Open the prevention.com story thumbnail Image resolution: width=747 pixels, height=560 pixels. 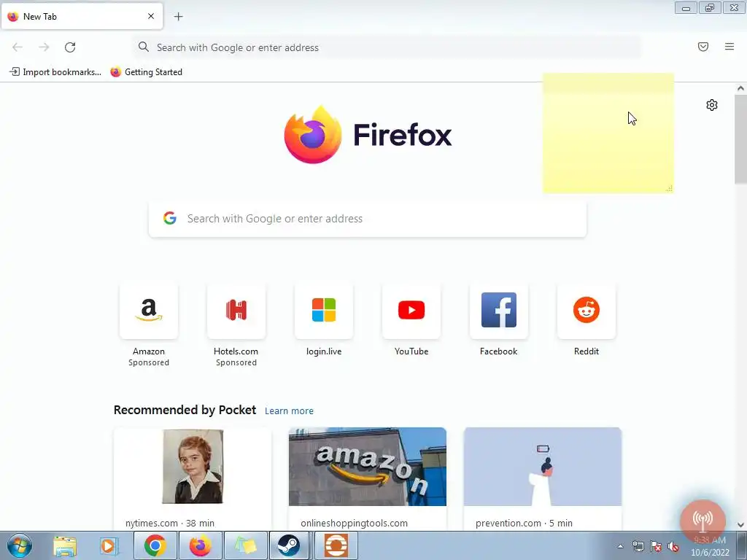coord(543,467)
